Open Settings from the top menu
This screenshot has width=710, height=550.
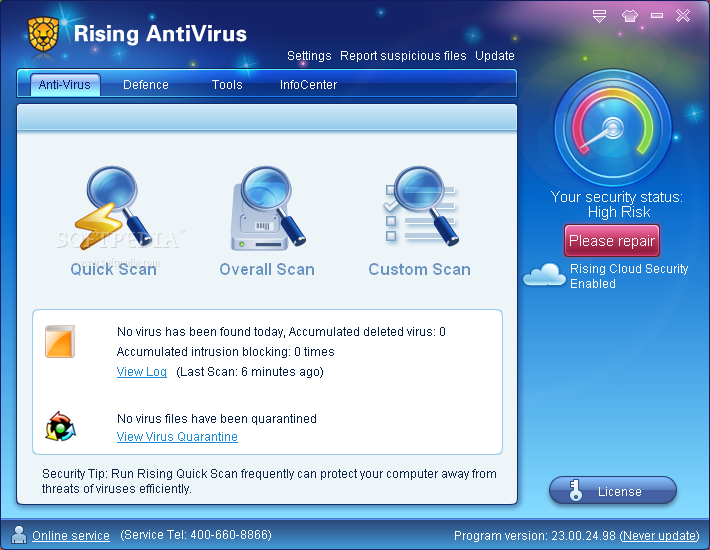(309, 56)
